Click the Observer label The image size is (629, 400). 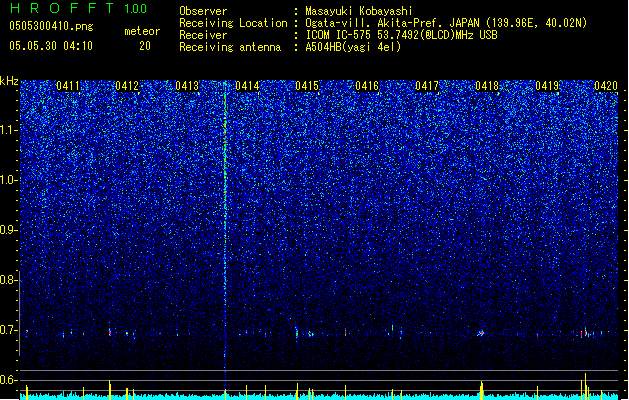coord(203,11)
